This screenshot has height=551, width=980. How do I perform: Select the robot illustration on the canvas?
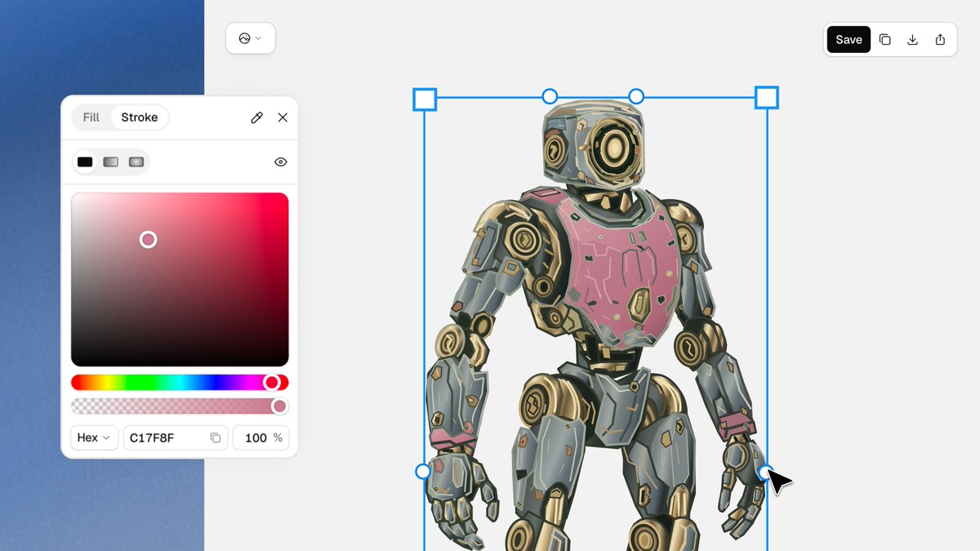pos(595,327)
